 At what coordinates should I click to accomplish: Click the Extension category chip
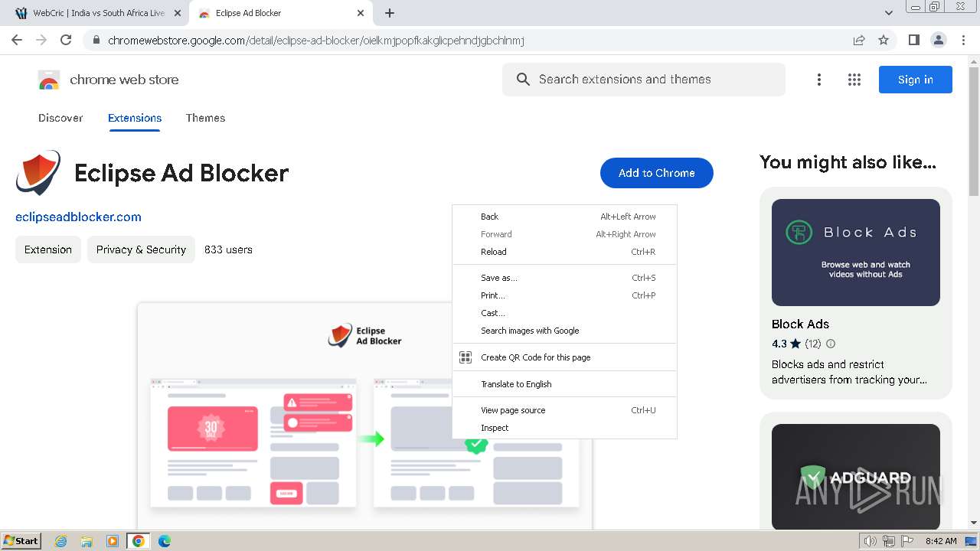[x=48, y=249]
